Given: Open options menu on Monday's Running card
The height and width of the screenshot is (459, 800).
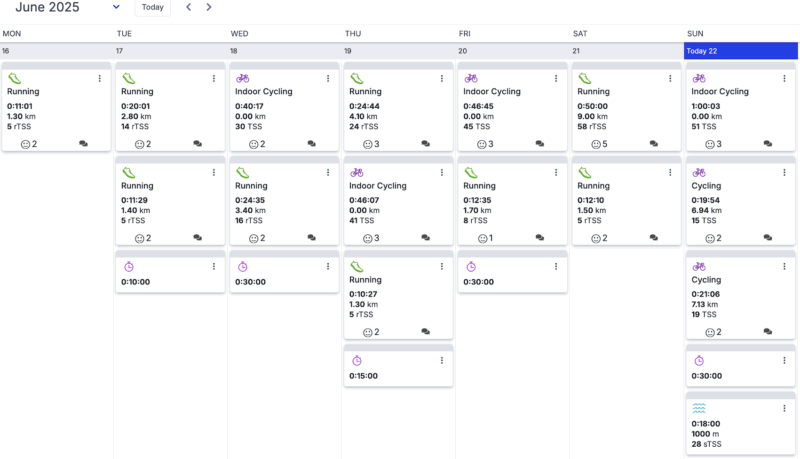Looking at the screenshot, I should tap(99, 78).
